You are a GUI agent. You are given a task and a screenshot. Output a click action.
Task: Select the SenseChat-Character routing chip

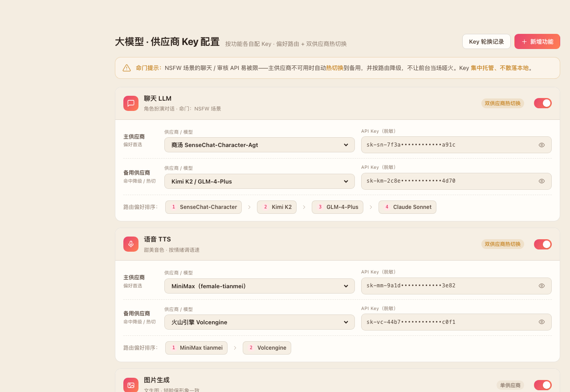coord(204,207)
